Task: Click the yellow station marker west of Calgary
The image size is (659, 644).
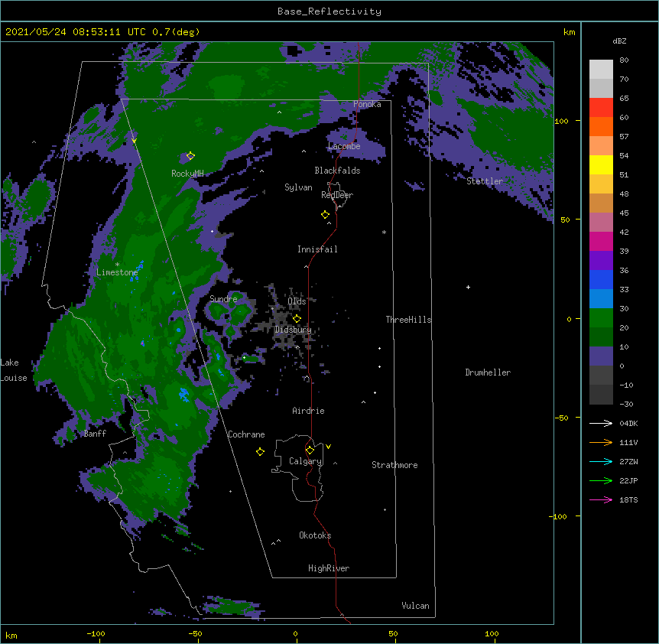Action: click(260, 451)
